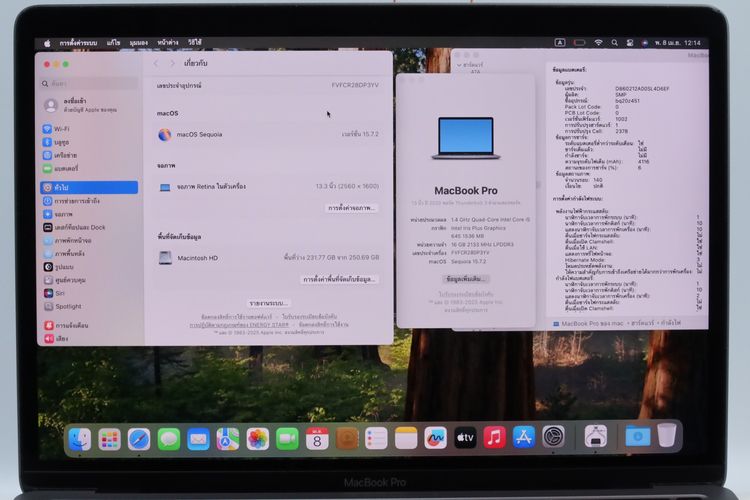Screen dimensions: 750x500
Task: Click serial number FVFCR28DP3YV in About pane
Action: [x=355, y=85]
